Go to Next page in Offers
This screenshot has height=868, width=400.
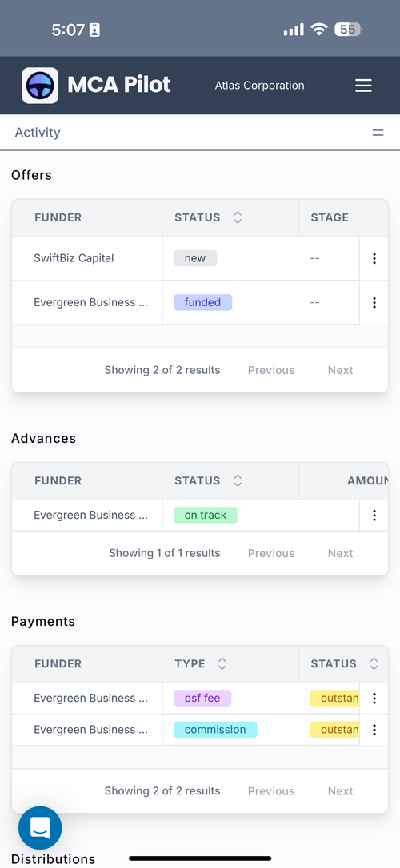(x=340, y=370)
